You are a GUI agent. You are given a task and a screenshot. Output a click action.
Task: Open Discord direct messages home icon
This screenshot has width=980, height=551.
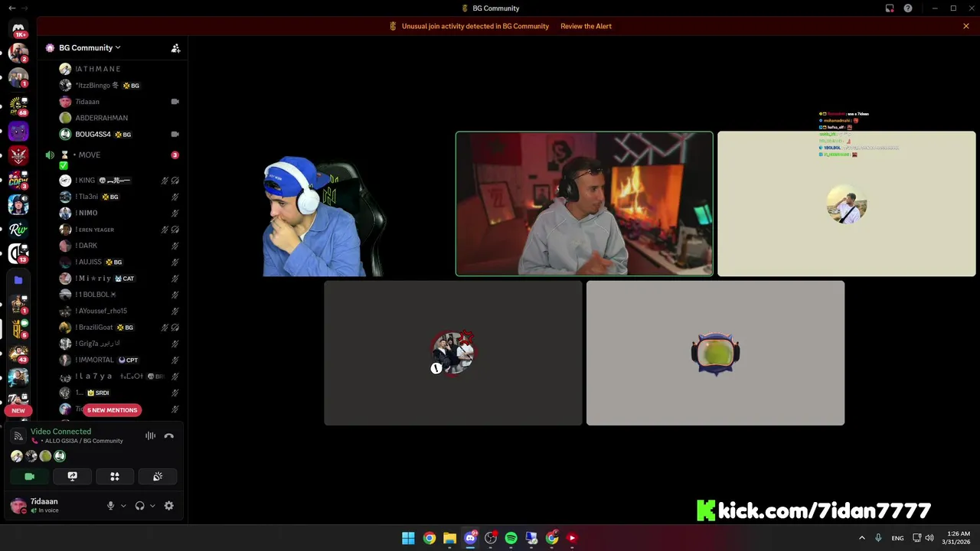click(18, 28)
